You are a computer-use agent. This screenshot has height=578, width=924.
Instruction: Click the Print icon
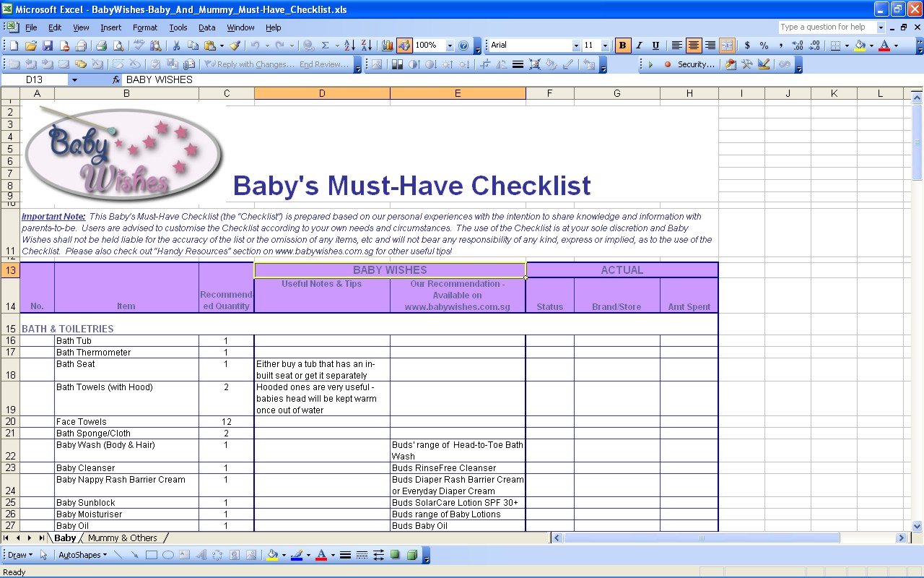click(101, 46)
